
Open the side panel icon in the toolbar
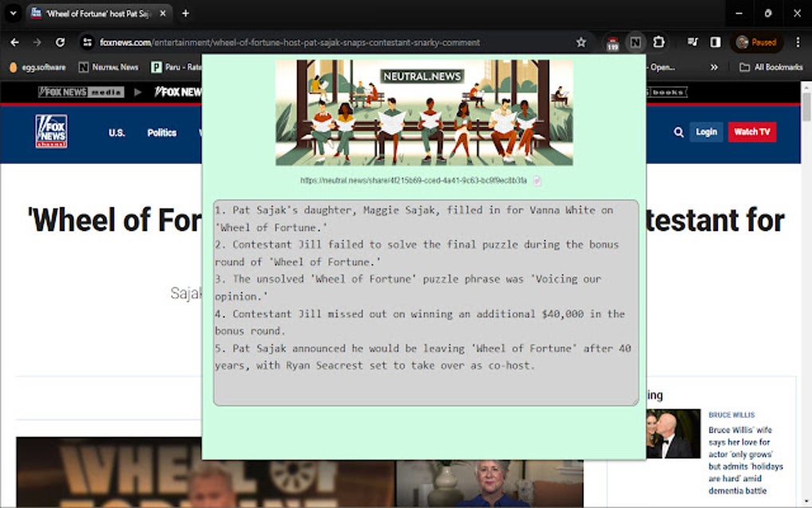[x=716, y=43]
